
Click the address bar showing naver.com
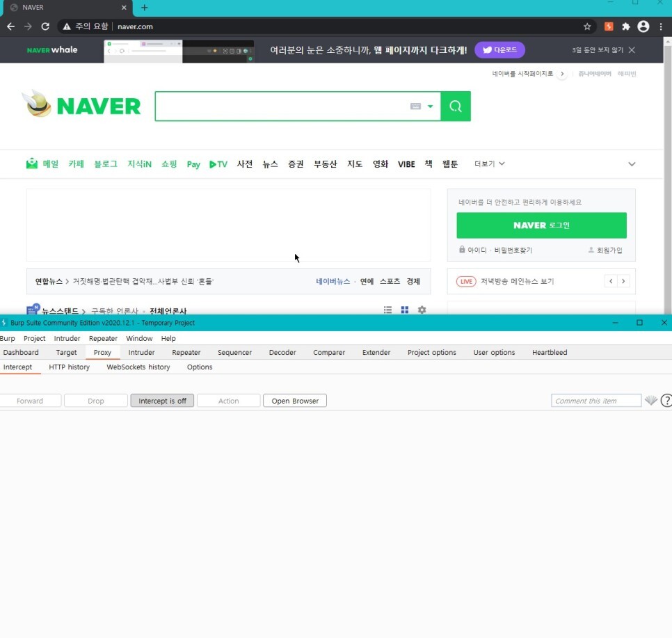click(x=326, y=26)
